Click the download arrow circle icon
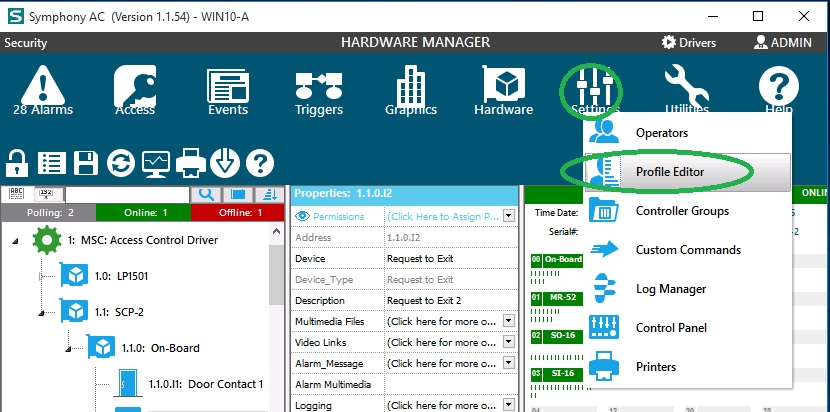This screenshot has width=830, height=412. [x=225, y=163]
